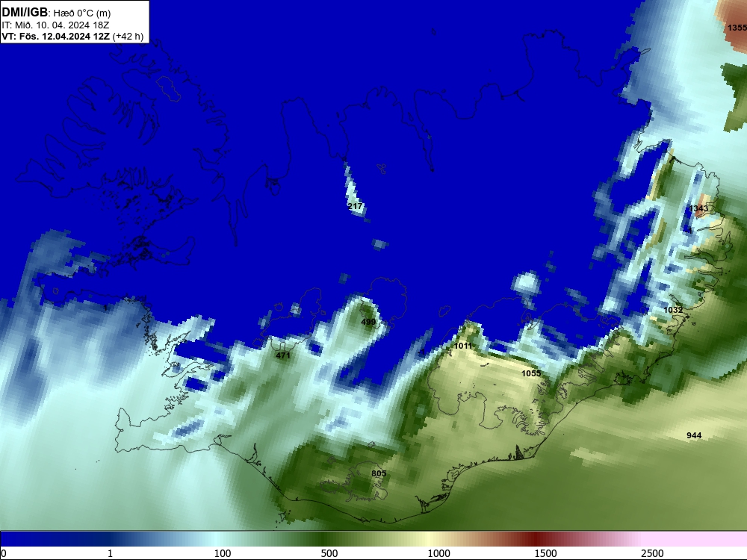Screen dimensions: 747x560
Task: Click the 1 mark on color scale
Action: click(x=110, y=553)
